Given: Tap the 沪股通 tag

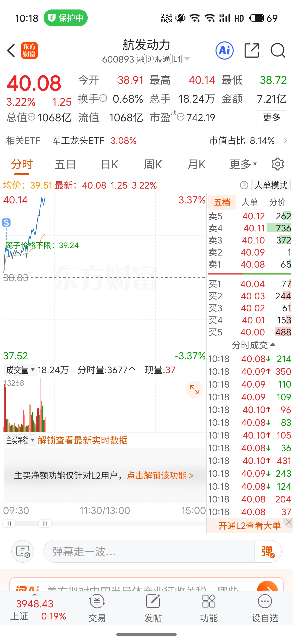Looking at the screenshot, I should [x=159, y=59].
